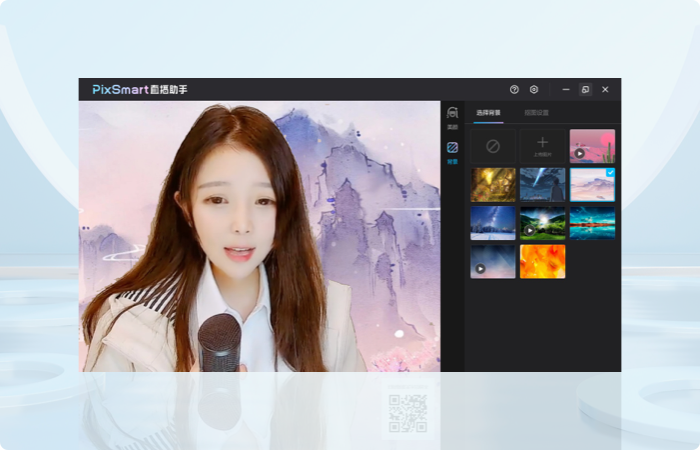Switch to the 抠图设置 tab

tap(537, 113)
